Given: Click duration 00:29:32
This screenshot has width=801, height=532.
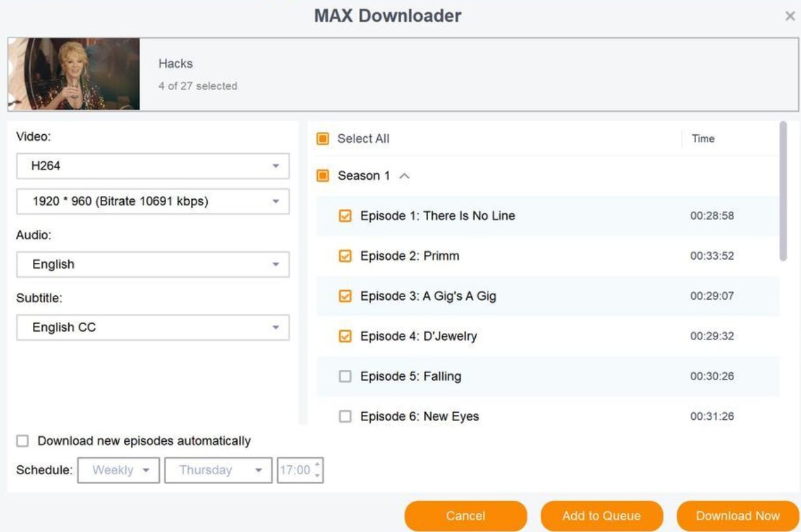Looking at the screenshot, I should (712, 337).
